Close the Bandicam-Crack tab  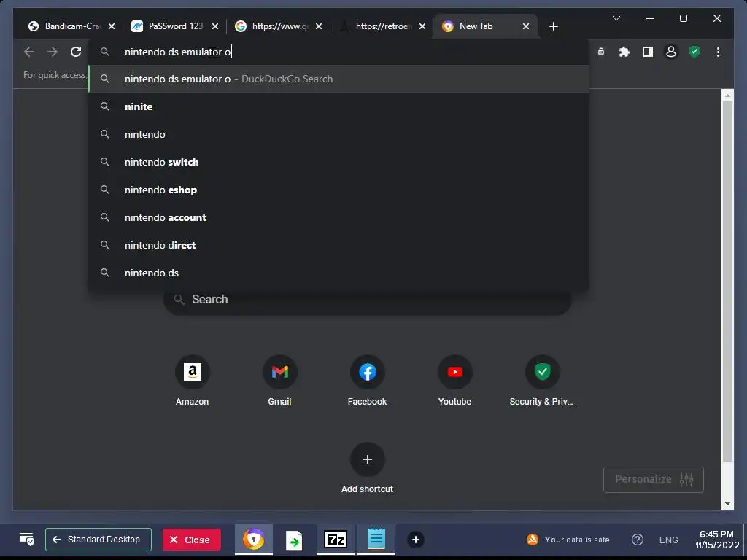112,26
